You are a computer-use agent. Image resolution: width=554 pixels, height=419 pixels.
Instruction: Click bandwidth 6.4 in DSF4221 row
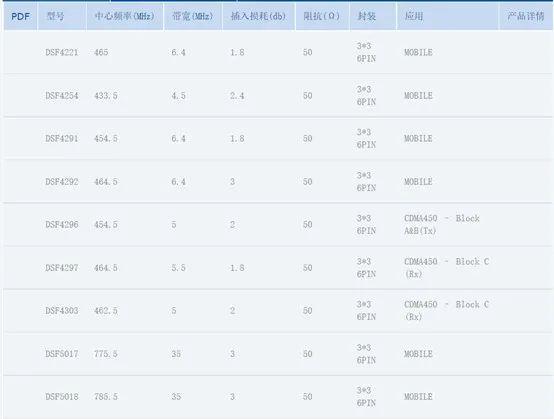178,53
